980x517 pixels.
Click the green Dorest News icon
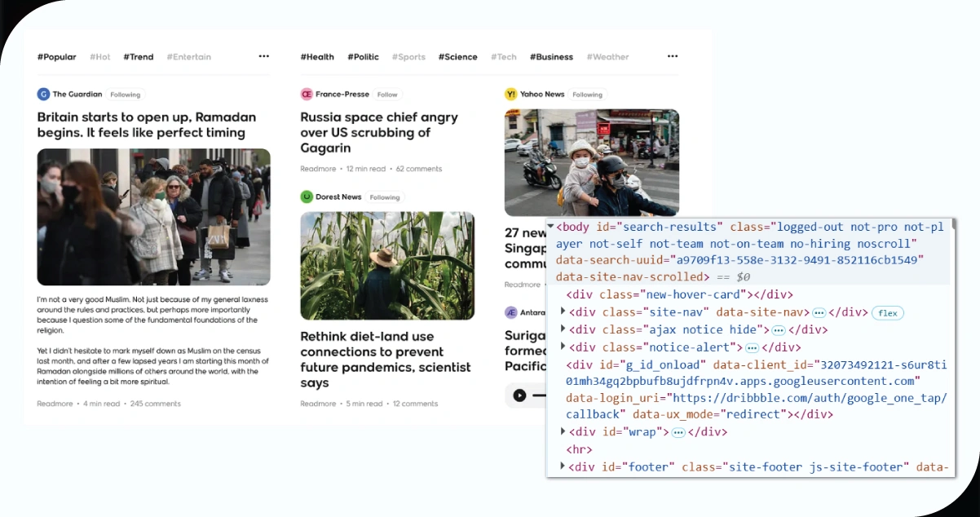tap(307, 197)
